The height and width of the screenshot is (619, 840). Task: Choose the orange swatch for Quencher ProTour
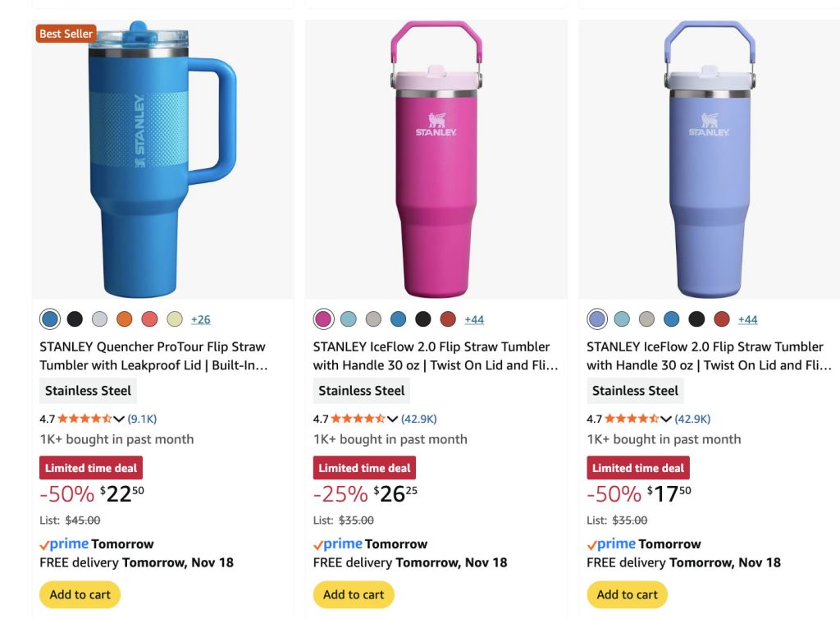tap(125, 319)
